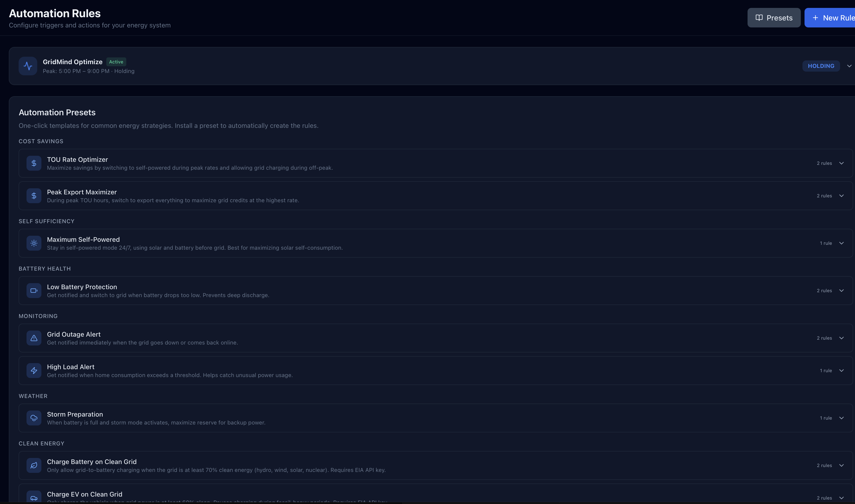The height and width of the screenshot is (504, 855).
Task: Expand the Low Battery Protection preset rules
Action: click(842, 290)
